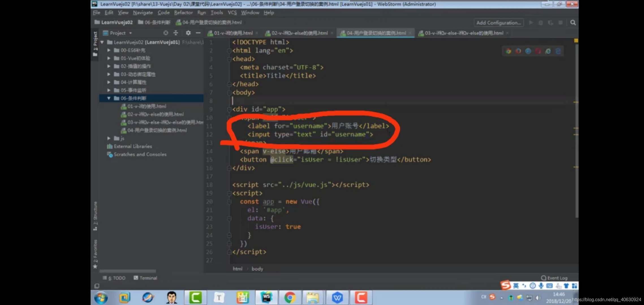The width and height of the screenshot is (644, 305).
Task: Open in Edge browser icon in editor
Action: pyautogui.click(x=558, y=51)
